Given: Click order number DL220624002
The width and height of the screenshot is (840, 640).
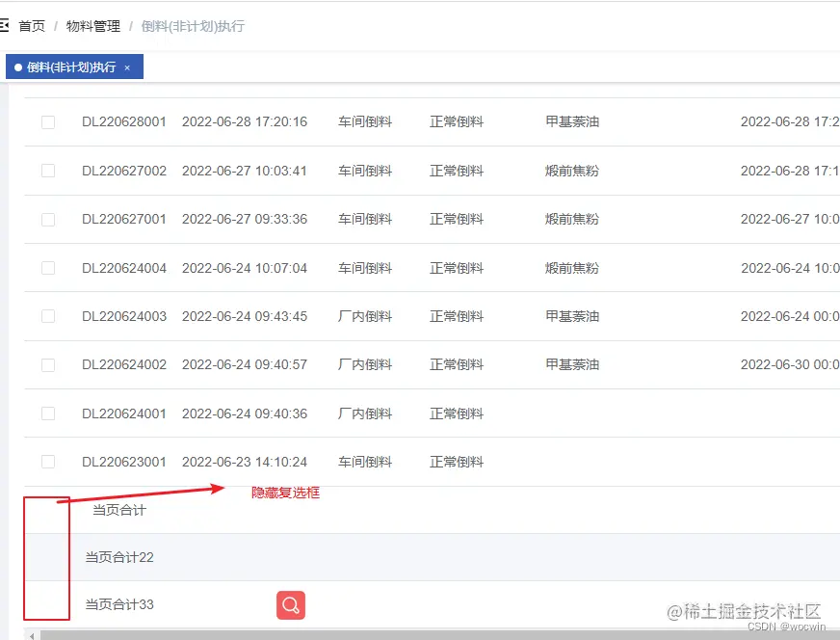Looking at the screenshot, I should click(124, 364).
